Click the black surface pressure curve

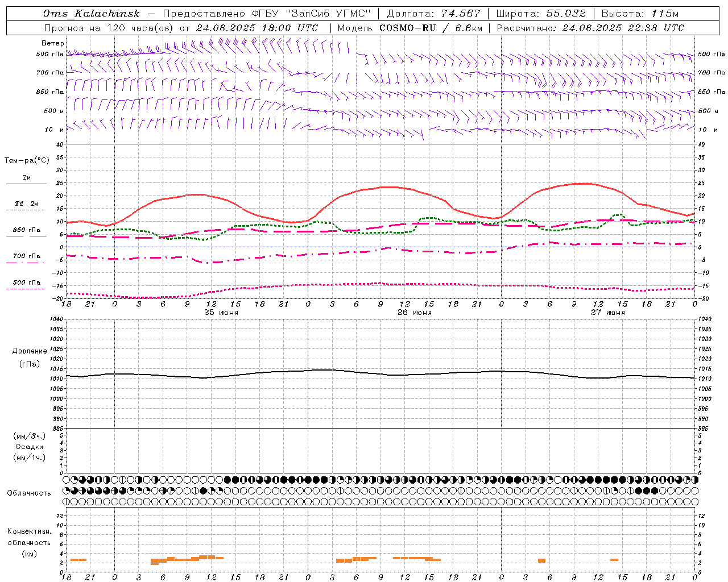(380, 374)
